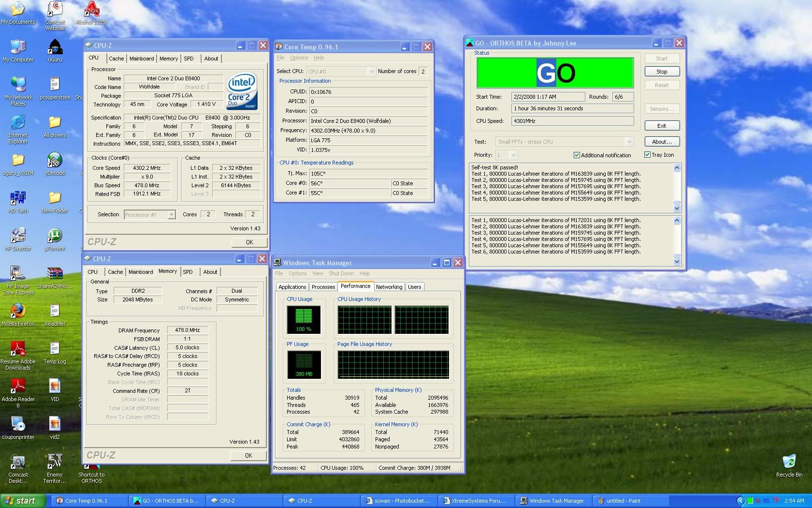812x508 pixels.
Task: Launch HD Tach desktop icon
Action: (x=18, y=201)
